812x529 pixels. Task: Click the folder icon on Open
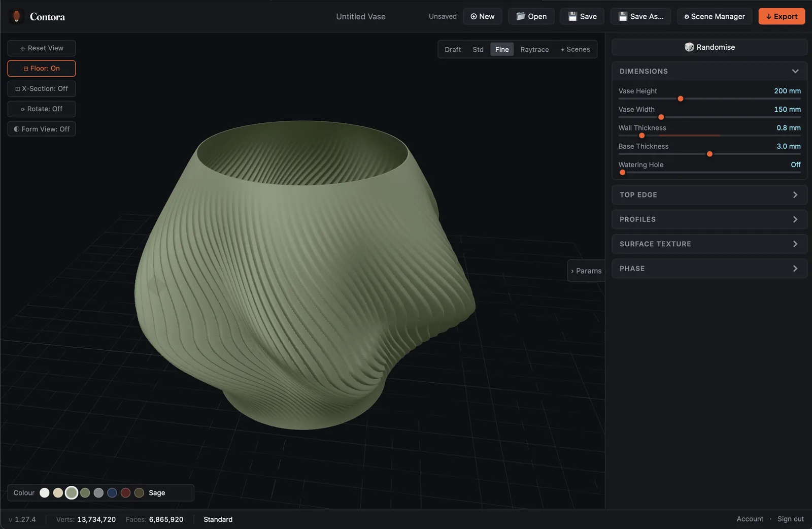click(521, 16)
